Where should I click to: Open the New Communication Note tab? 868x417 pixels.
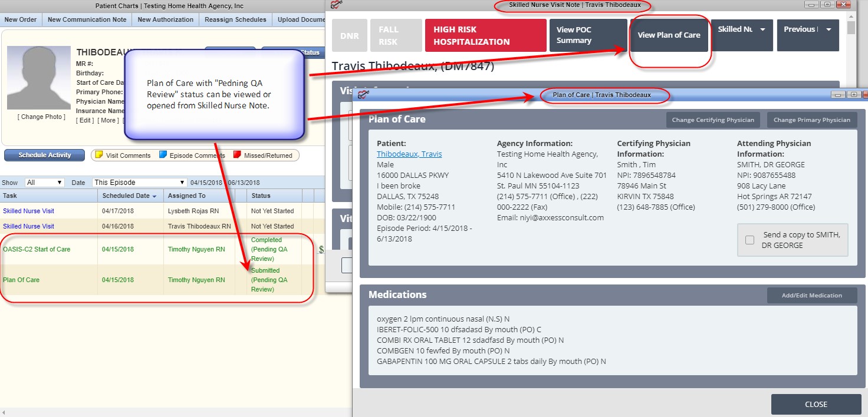(x=87, y=19)
